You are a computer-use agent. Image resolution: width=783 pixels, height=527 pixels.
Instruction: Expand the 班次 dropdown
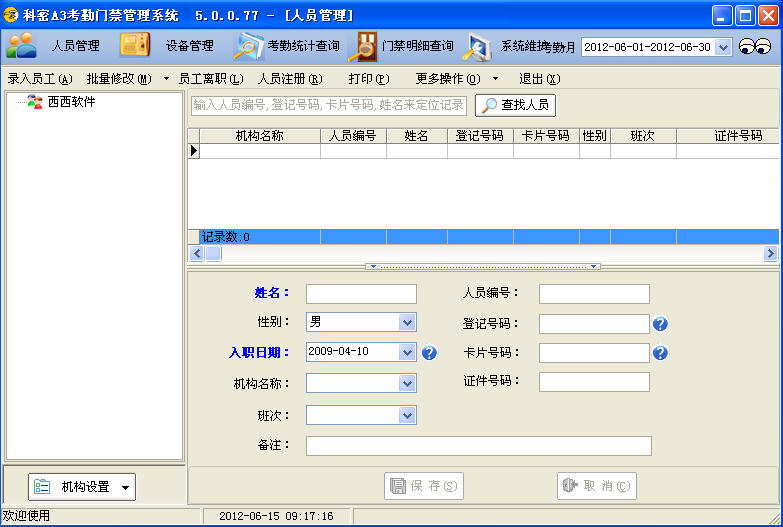click(407, 415)
